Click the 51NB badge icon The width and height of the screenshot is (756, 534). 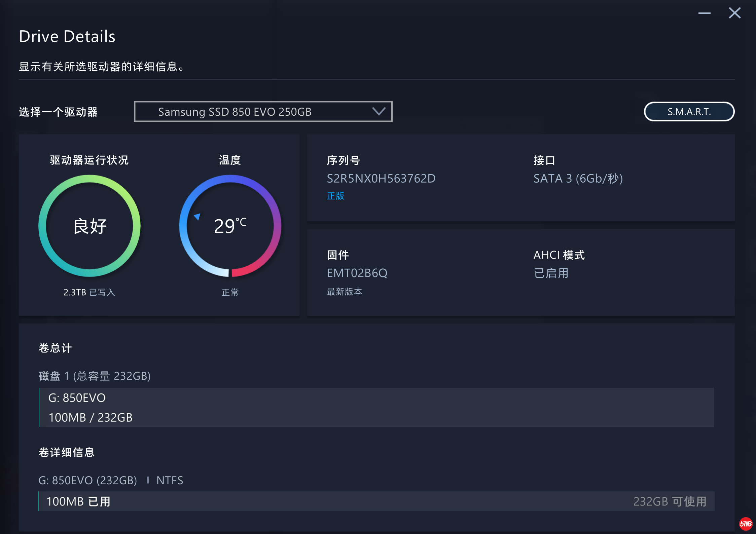coord(746,524)
